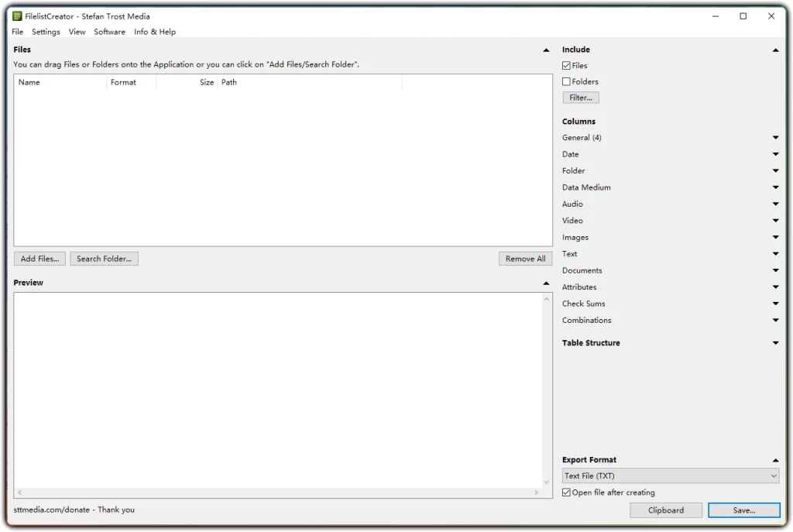
Task: Collapse the Preview panel
Action: pos(546,282)
